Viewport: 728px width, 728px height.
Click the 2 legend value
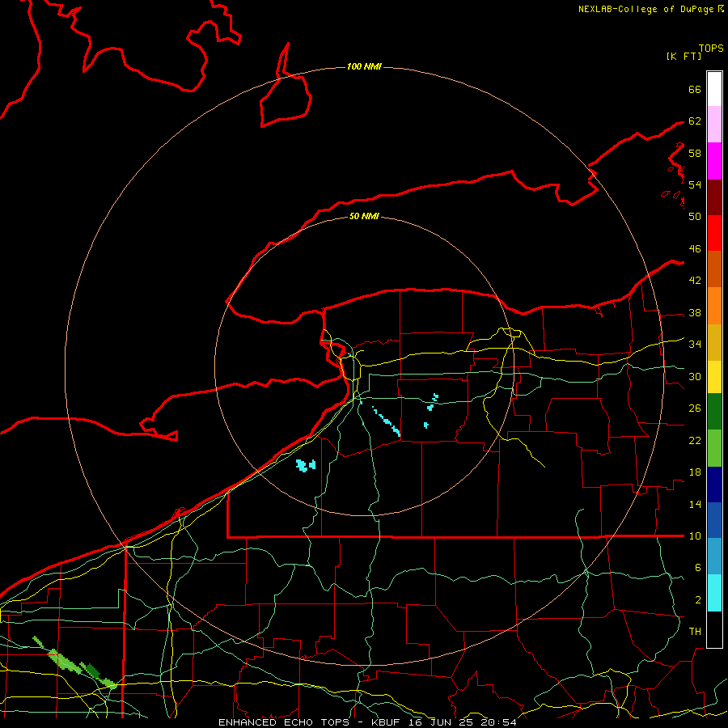coord(698,599)
